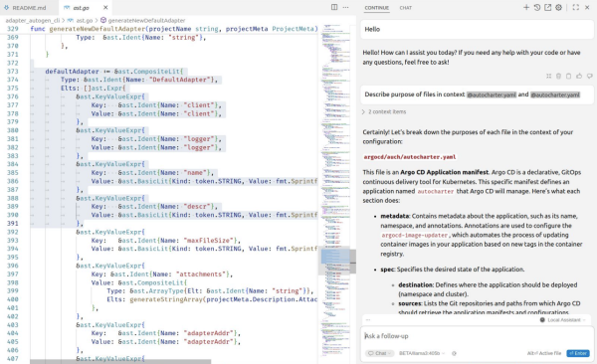Switch to the CONTINUE panel tab
This screenshot has height=364, width=597.
click(376, 8)
